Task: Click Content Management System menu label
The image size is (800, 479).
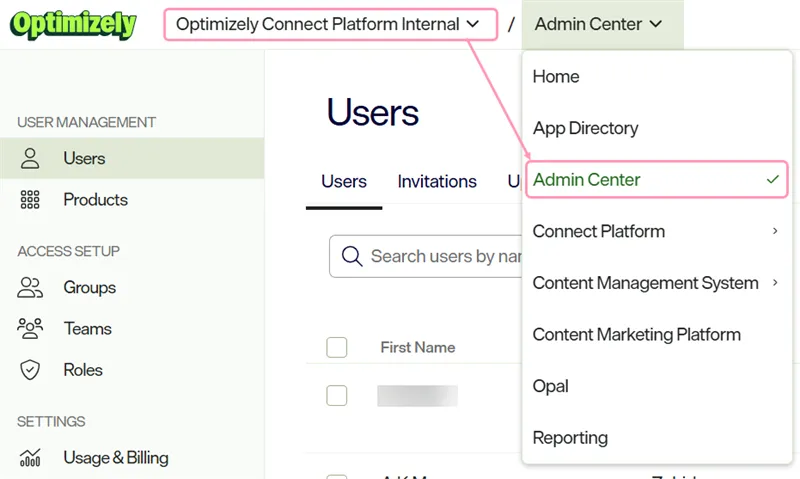Action: click(645, 283)
